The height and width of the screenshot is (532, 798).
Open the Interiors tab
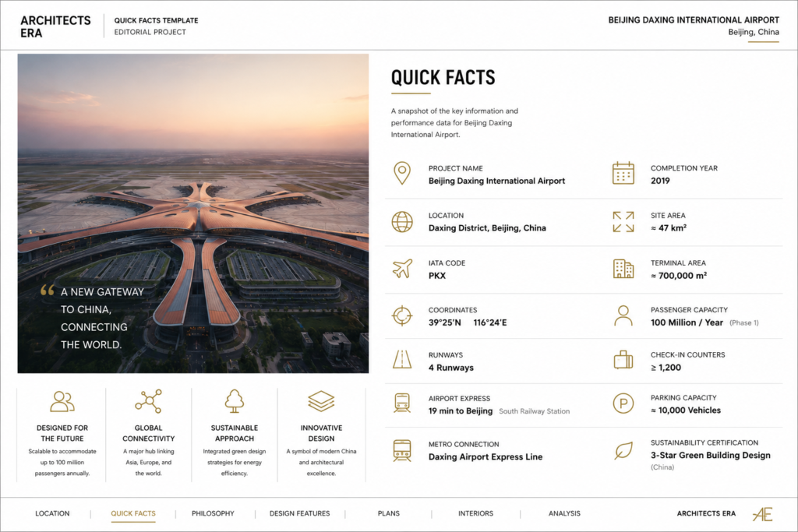(476, 513)
